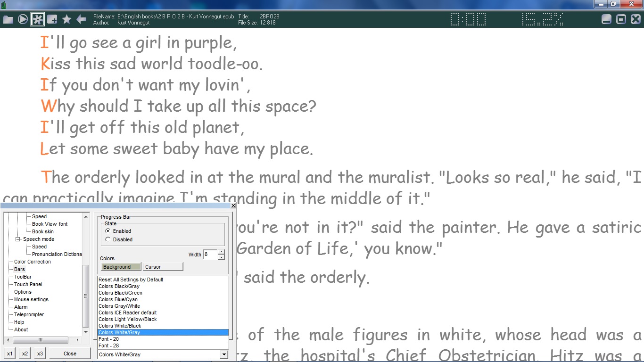Viewport: 644px width, 362px height.
Task: Select Teleprompter in the settings tree
Action: pyautogui.click(x=29, y=314)
